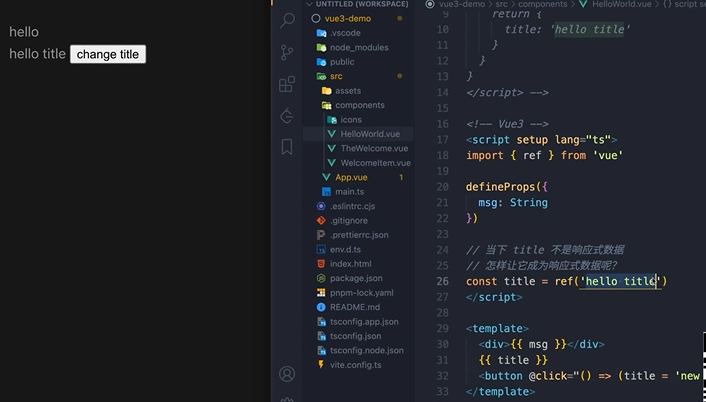706x402 pixels.
Task: Click src in the breadcrumb
Action: 501,4
